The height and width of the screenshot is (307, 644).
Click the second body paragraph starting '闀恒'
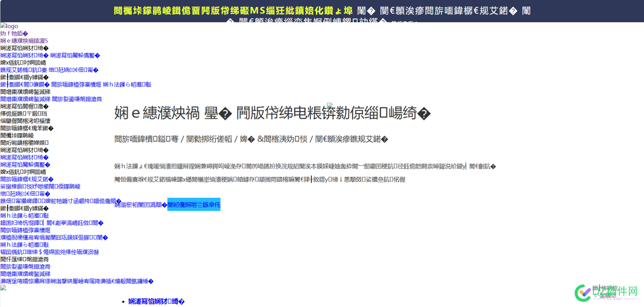(x=260, y=179)
